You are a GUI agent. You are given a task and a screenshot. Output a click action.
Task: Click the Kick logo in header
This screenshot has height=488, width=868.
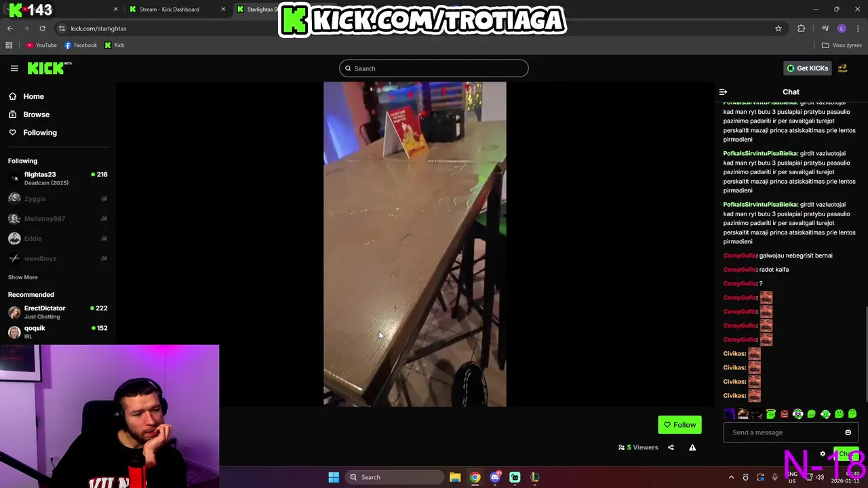tap(50, 68)
